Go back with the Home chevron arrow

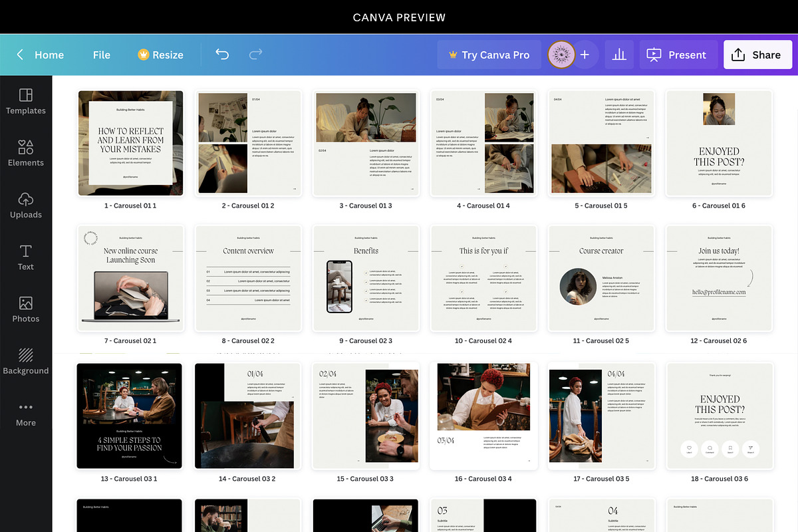coord(20,55)
